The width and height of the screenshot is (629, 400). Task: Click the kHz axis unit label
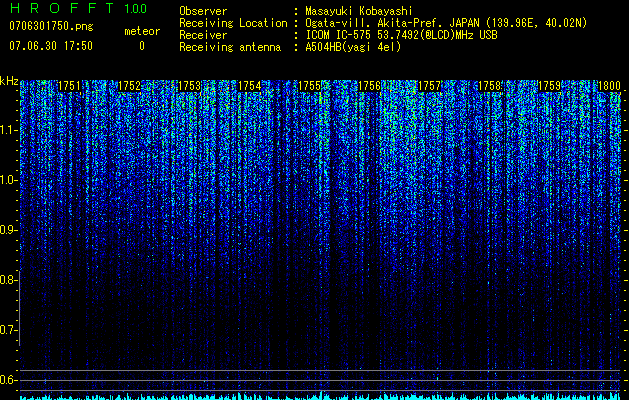(9, 81)
